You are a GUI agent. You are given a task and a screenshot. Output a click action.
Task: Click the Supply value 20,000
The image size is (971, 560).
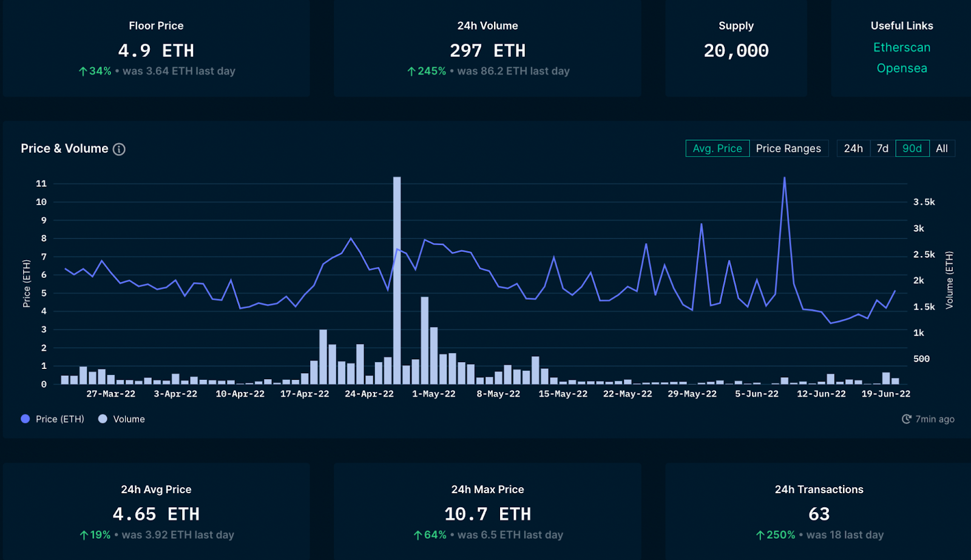tap(736, 50)
